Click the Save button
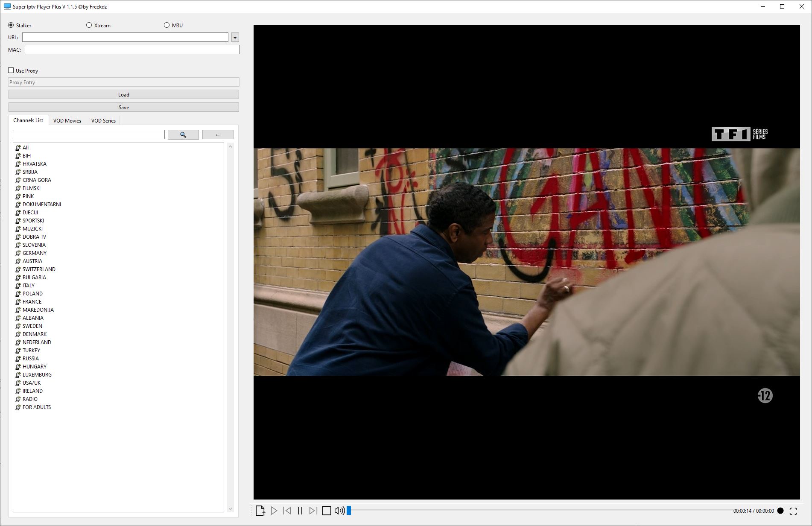 pyautogui.click(x=124, y=108)
